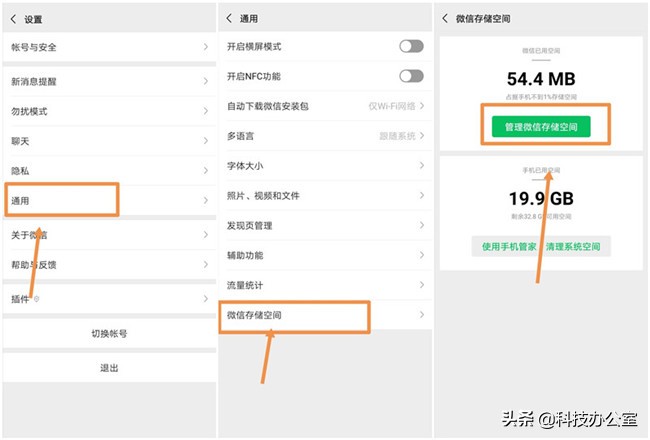Open 多语言 setting

[x=325, y=136]
